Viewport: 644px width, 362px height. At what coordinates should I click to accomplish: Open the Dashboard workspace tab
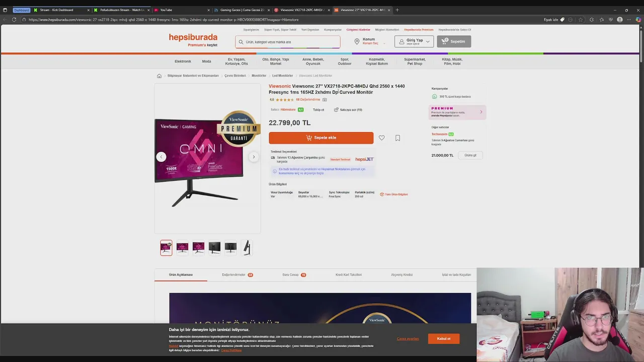[x=22, y=10]
